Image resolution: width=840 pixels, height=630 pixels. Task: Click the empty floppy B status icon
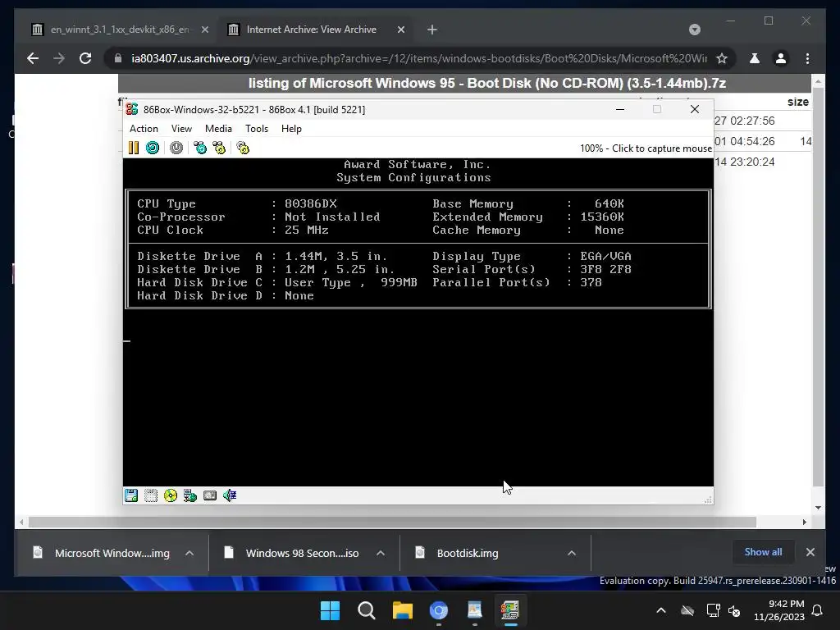click(151, 495)
